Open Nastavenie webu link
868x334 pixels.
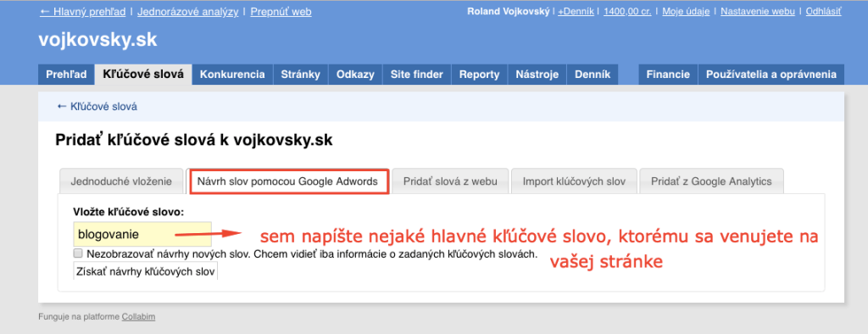click(758, 11)
